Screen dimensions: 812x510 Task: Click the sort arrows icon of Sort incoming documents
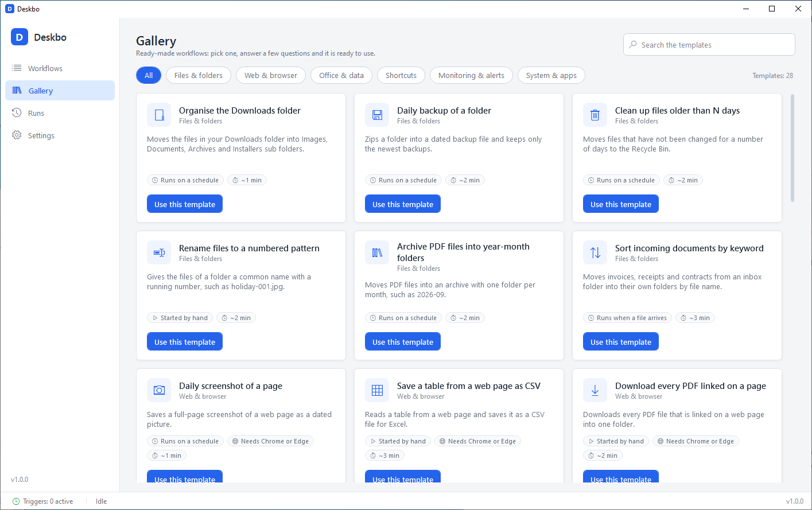(595, 252)
